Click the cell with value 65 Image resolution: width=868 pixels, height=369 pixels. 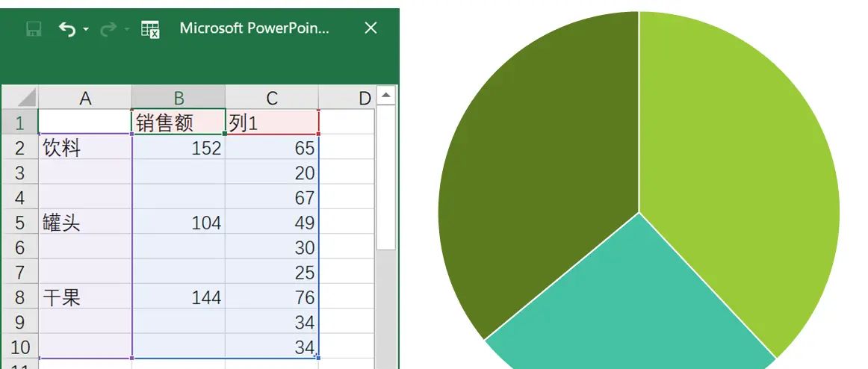click(x=272, y=147)
